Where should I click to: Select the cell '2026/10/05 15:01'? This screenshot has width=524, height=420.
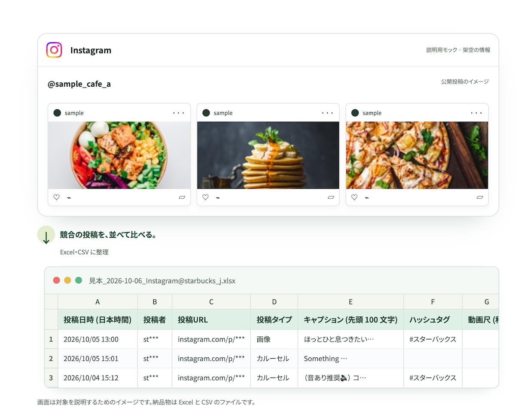(x=97, y=358)
